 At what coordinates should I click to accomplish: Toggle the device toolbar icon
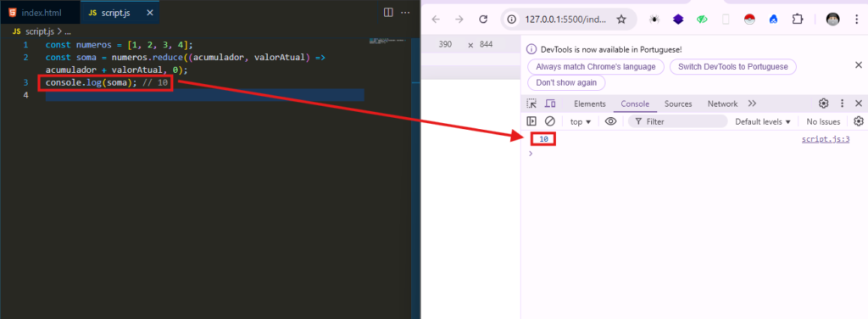(x=549, y=104)
